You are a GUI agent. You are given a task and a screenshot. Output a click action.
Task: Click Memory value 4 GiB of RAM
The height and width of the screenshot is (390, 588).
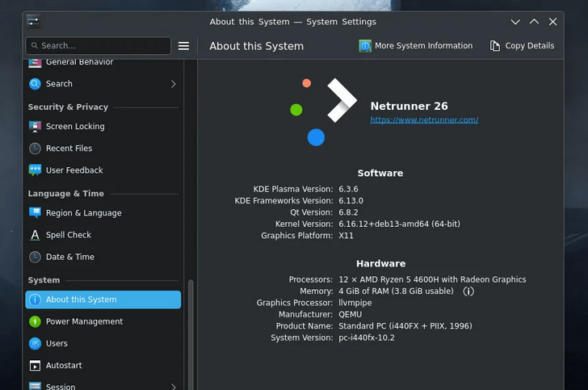[x=396, y=291]
